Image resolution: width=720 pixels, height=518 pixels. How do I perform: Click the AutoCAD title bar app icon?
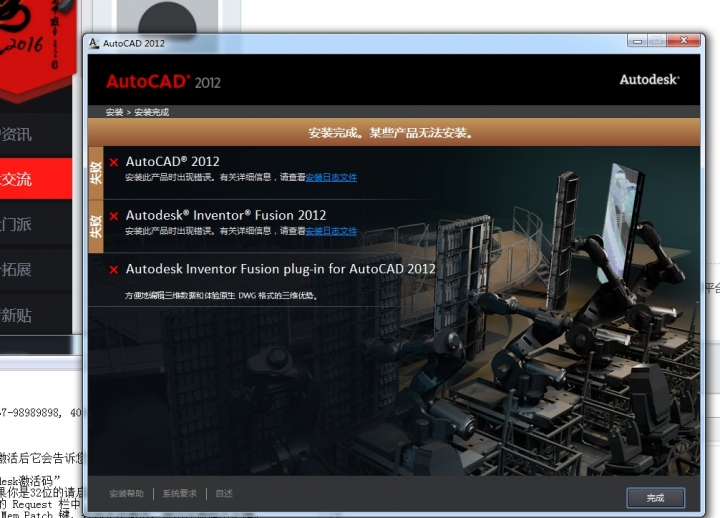coord(94,43)
